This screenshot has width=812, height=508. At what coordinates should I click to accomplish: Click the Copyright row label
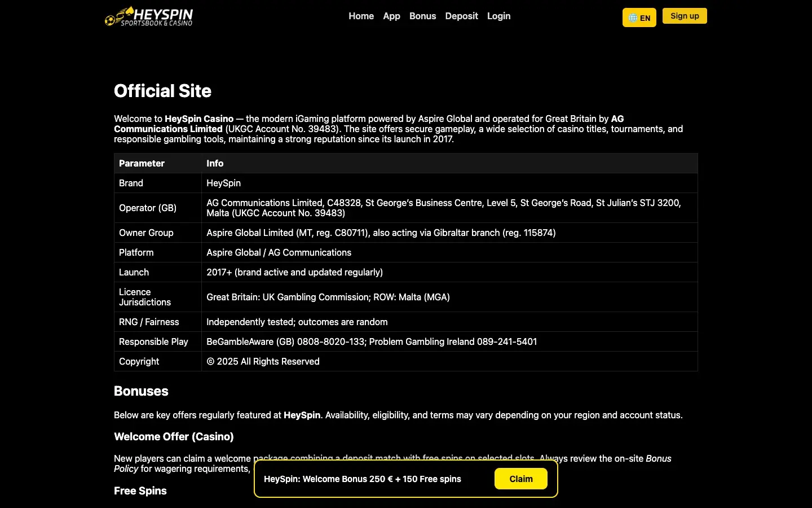[x=158, y=361]
